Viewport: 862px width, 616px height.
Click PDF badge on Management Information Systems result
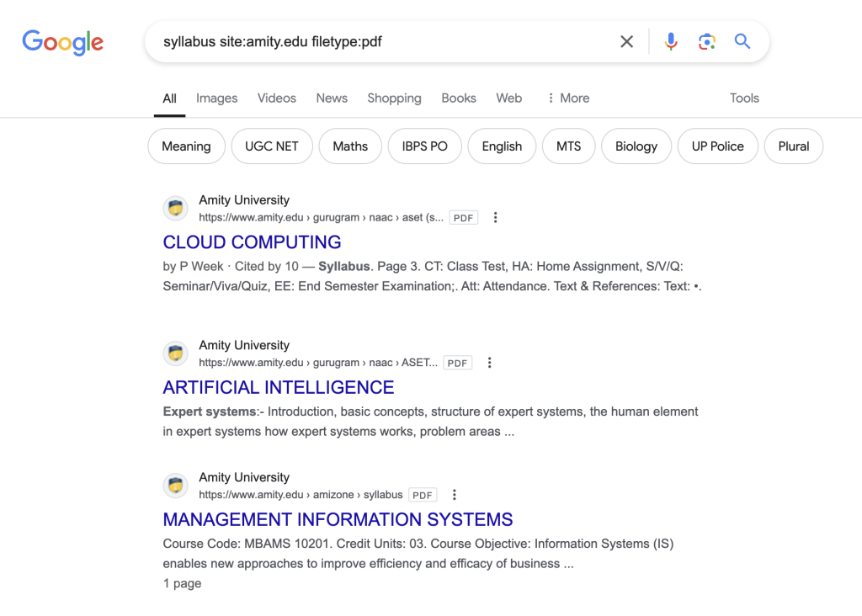[423, 495]
